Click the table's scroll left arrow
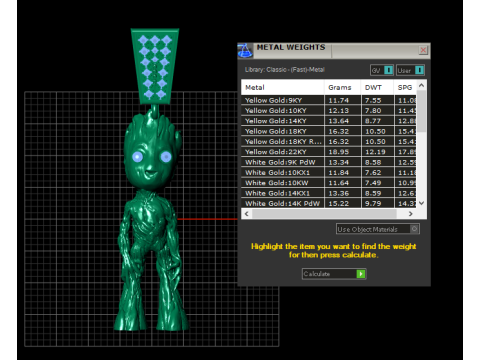This screenshot has height=360, width=480. coord(247,214)
